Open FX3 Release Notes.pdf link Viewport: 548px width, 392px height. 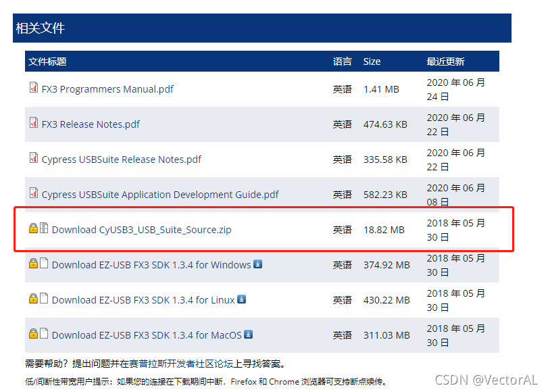coord(91,124)
